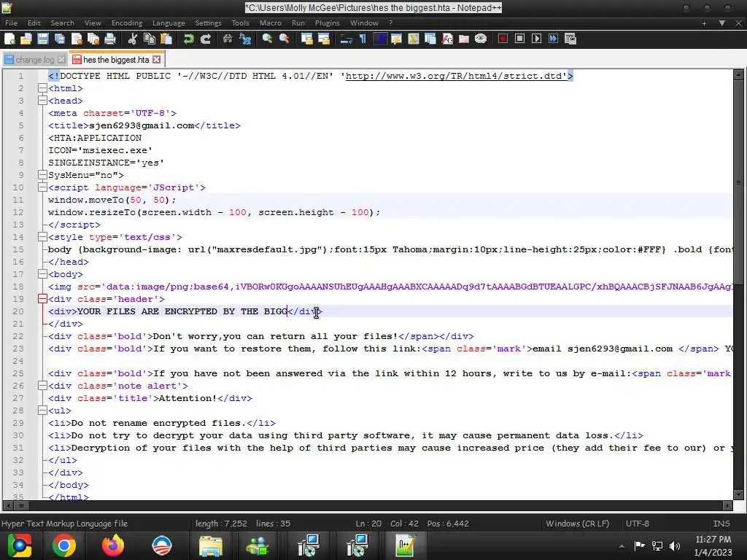Screen dimensions: 747x560
Task: Toggle Word Wrap in toolbar
Action: [346, 39]
